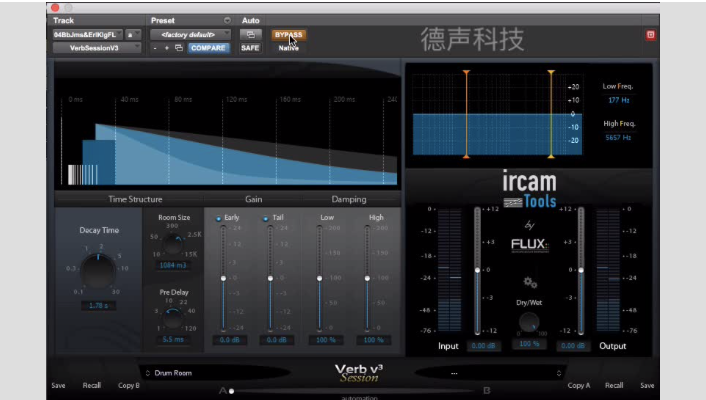Open VerbSessionV3 plug-in selector dropdown
706x400 pixels.
[x=97, y=48]
